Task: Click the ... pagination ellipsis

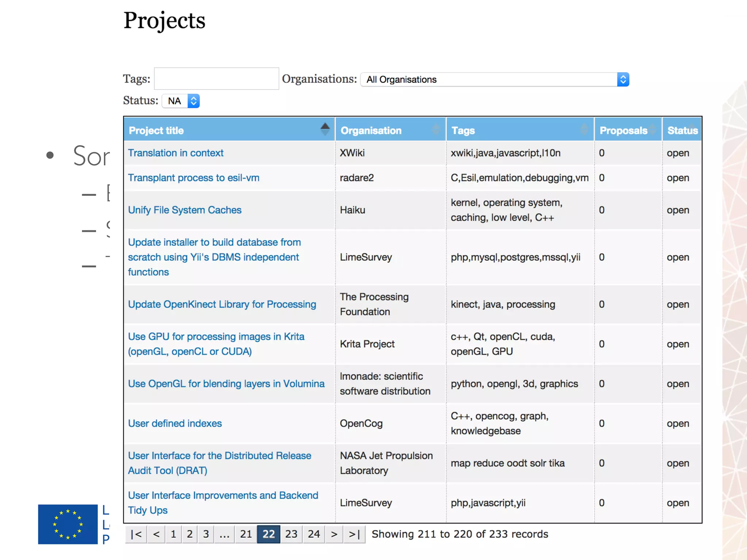Action: pos(225,534)
